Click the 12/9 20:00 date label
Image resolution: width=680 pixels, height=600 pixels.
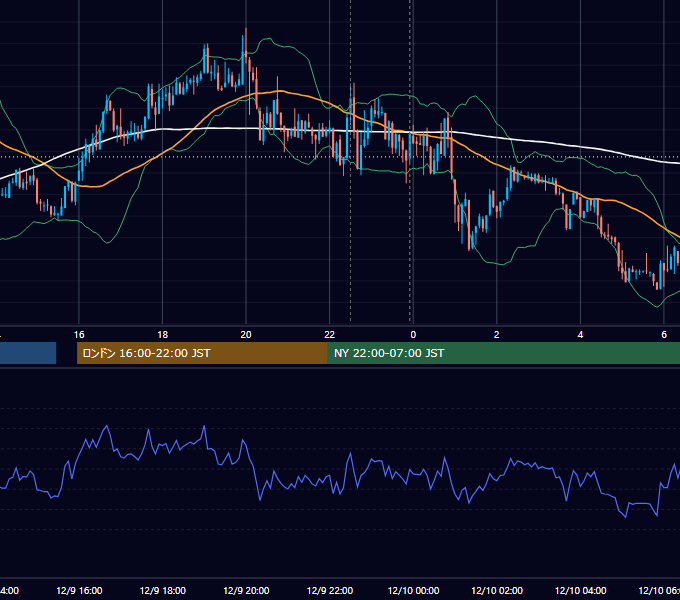coord(246,590)
